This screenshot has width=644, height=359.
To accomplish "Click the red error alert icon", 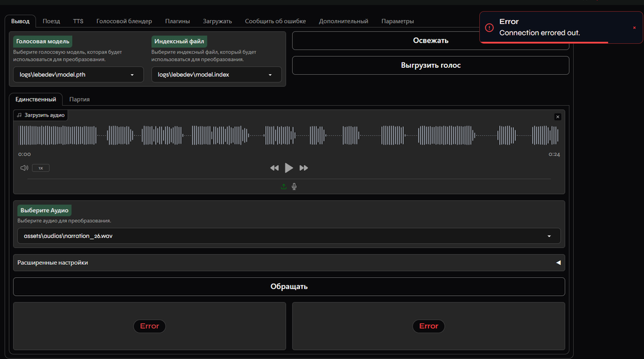I will (489, 28).
